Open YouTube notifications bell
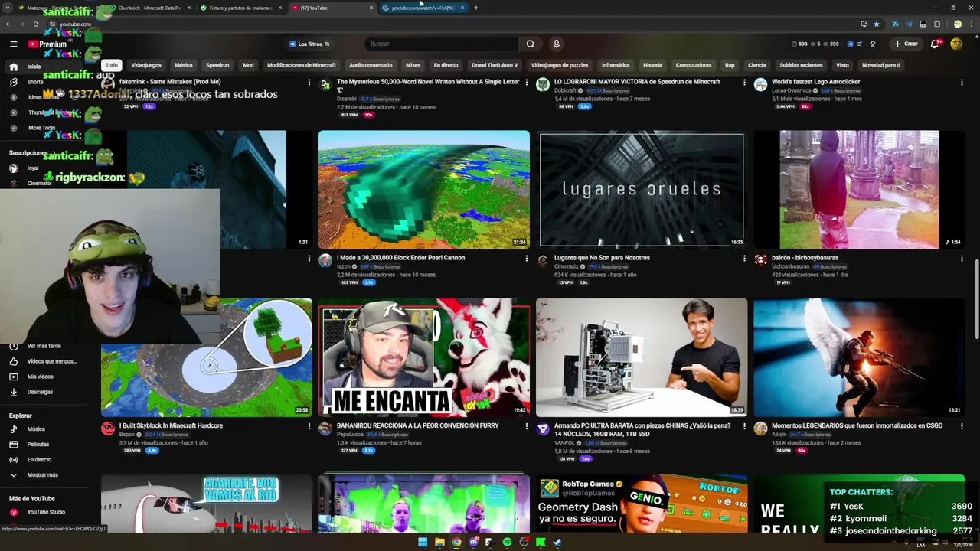This screenshot has height=551, width=980. tap(934, 44)
